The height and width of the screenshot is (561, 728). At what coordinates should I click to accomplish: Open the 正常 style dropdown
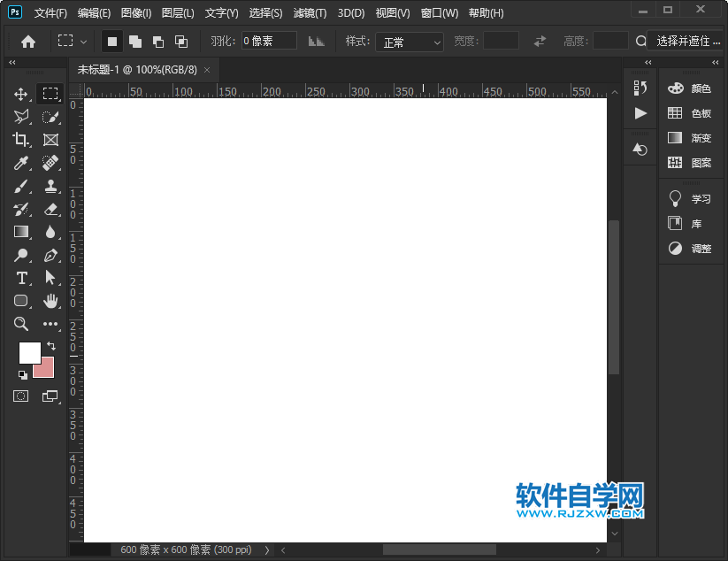409,41
